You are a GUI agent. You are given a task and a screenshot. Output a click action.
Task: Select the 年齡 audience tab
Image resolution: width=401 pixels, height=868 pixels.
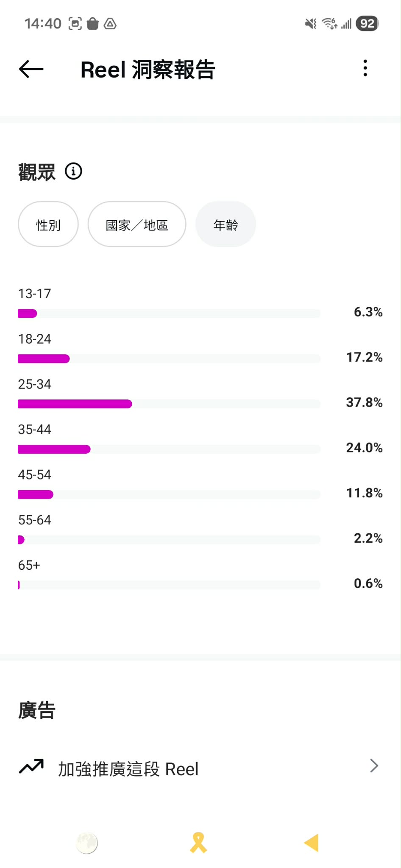[x=226, y=225]
